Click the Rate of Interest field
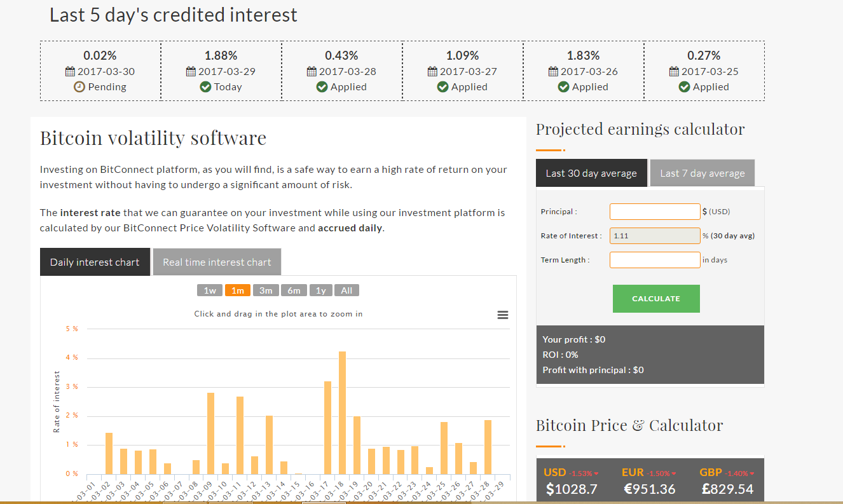This screenshot has height=504, width=843. (x=655, y=236)
